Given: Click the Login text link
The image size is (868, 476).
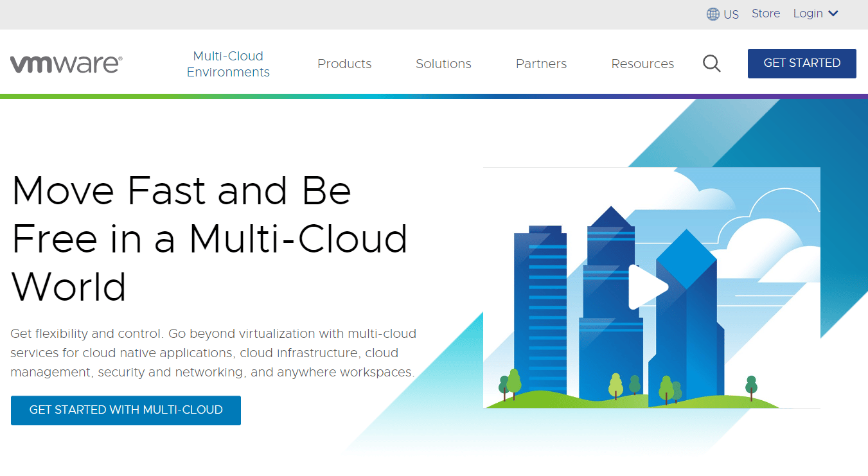Looking at the screenshot, I should pyautogui.click(x=808, y=13).
